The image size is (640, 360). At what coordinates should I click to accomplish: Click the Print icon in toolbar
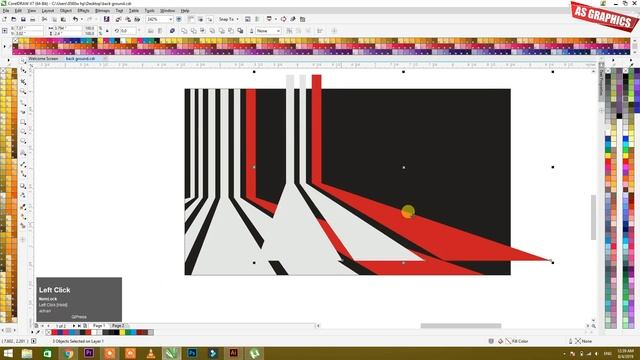pos(33,19)
